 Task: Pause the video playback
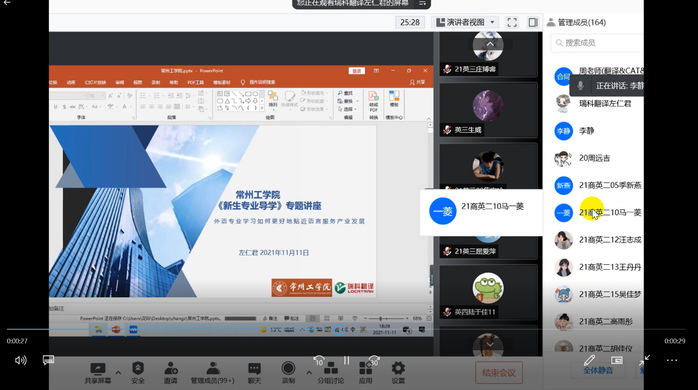point(346,360)
